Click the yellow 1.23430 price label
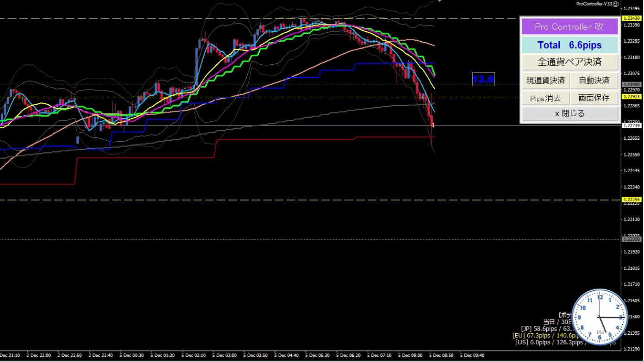 pos(631,18)
